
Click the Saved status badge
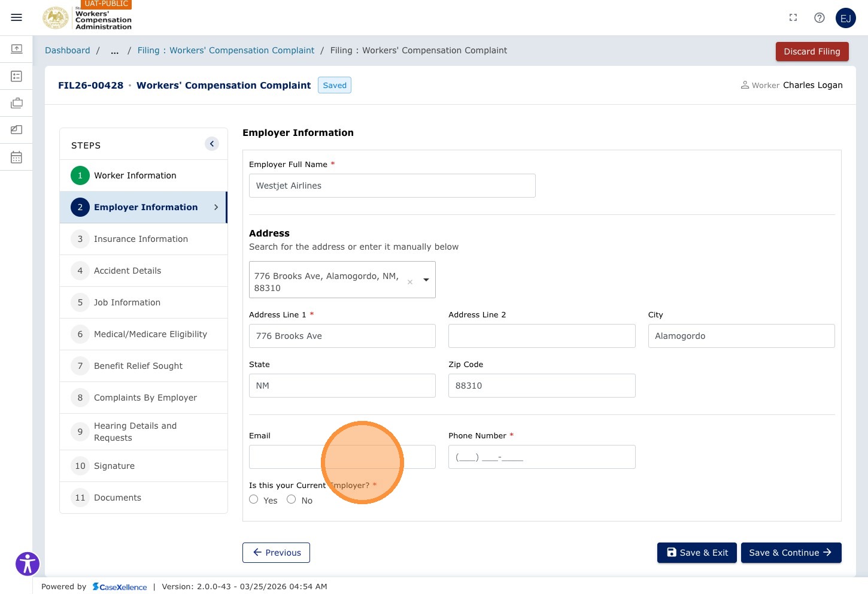click(335, 85)
